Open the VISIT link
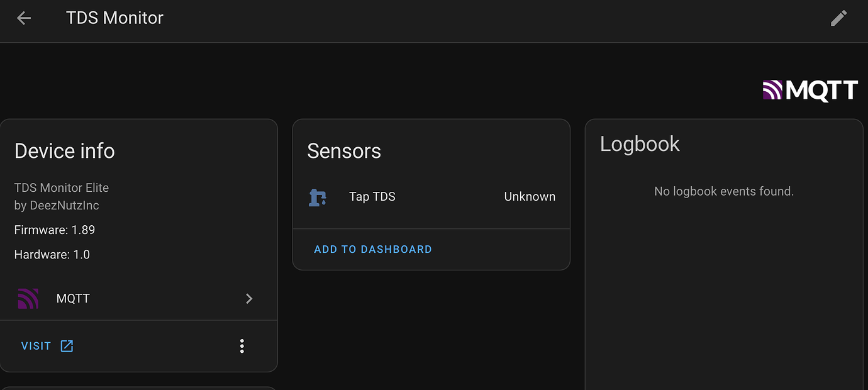The width and height of the screenshot is (868, 390). point(36,345)
